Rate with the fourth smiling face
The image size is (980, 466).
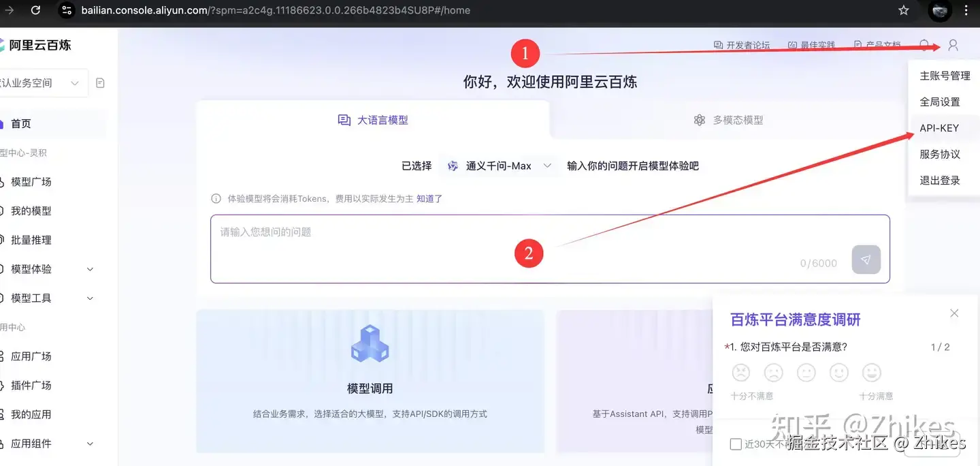click(839, 372)
